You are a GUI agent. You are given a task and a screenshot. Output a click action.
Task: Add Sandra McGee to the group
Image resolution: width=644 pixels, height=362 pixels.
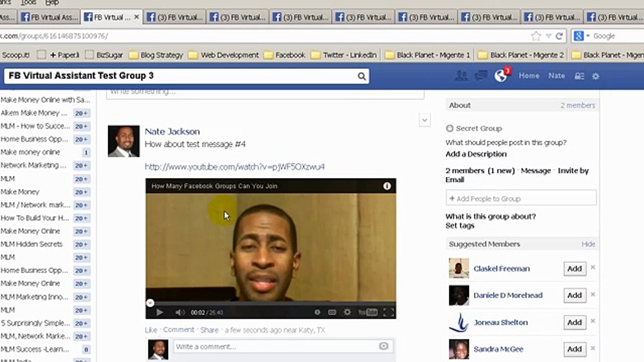click(575, 349)
